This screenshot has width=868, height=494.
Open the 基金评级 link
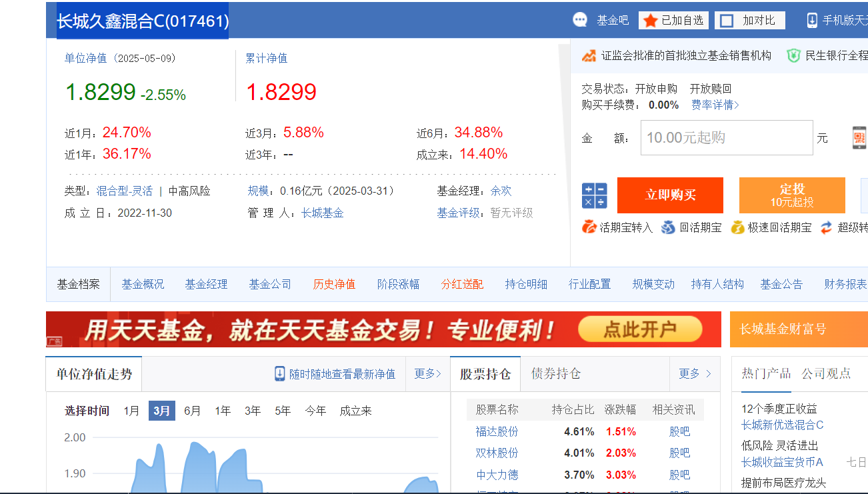coord(458,213)
